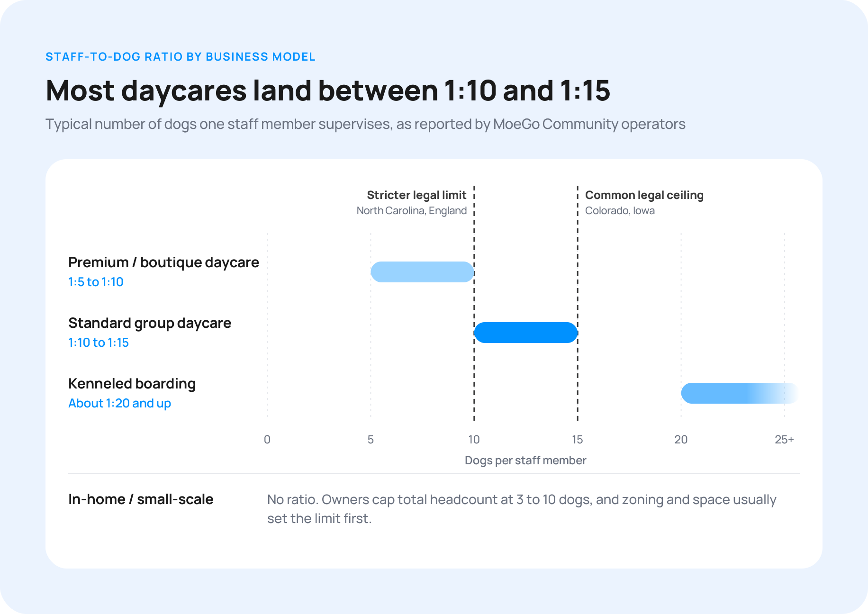Click the Premium / boutique daycare bar
This screenshot has width=868, height=614.
click(422, 272)
